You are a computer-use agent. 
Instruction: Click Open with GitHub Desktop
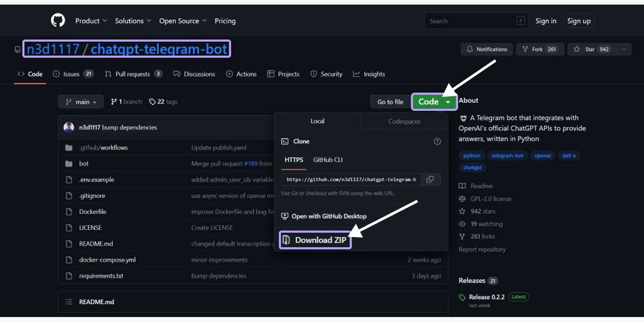coord(328,216)
